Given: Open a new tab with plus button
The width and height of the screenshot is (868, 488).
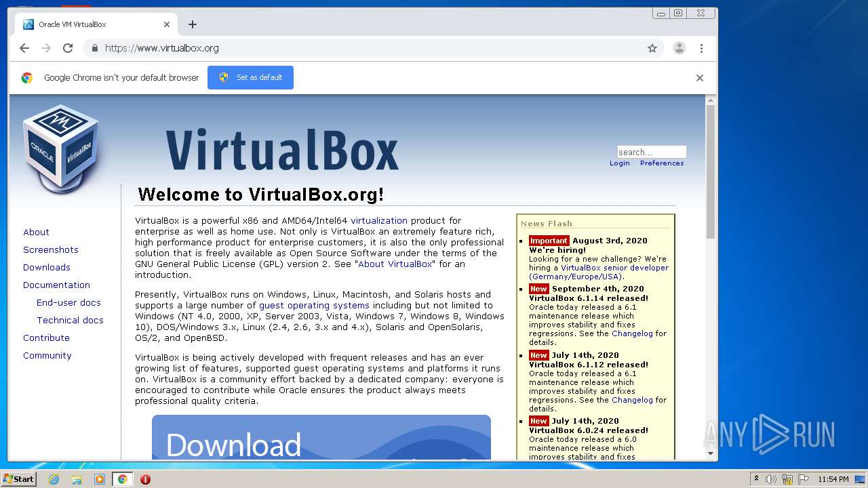Looking at the screenshot, I should [x=193, y=24].
